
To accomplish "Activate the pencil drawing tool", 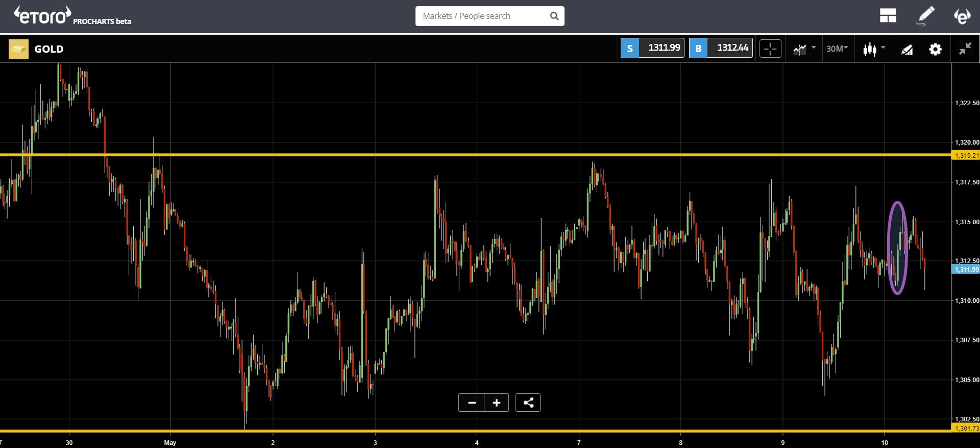I will (x=925, y=16).
